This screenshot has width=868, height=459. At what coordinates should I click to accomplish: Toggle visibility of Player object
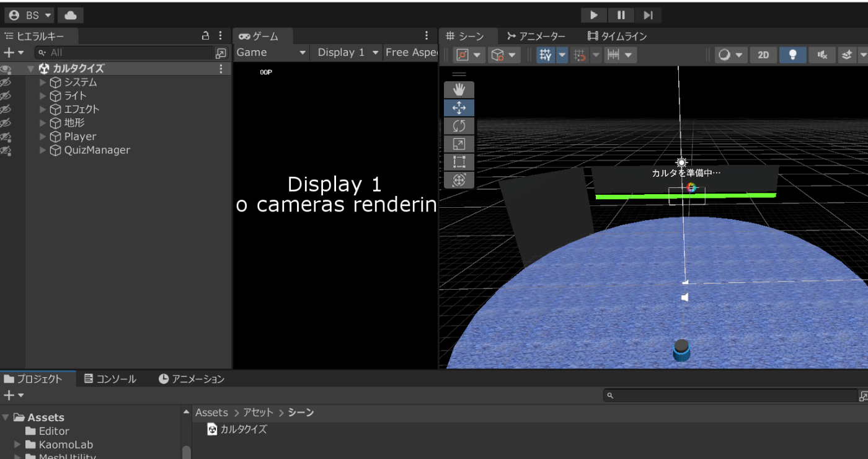click(6, 136)
